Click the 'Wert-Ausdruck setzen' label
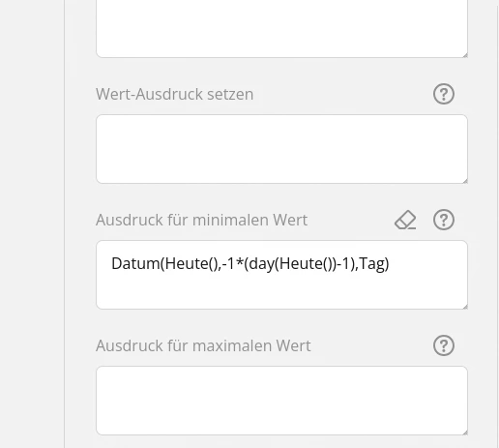The height and width of the screenshot is (448, 499). tap(175, 94)
